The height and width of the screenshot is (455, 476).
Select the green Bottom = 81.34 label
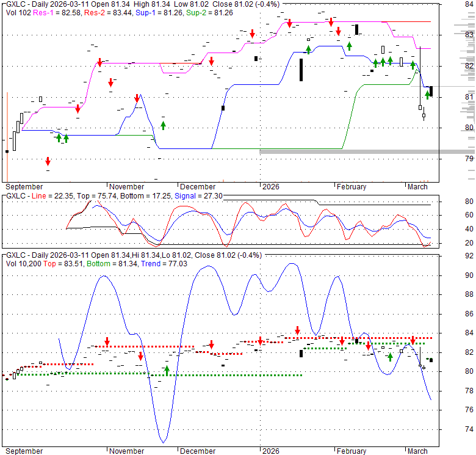click(x=110, y=263)
